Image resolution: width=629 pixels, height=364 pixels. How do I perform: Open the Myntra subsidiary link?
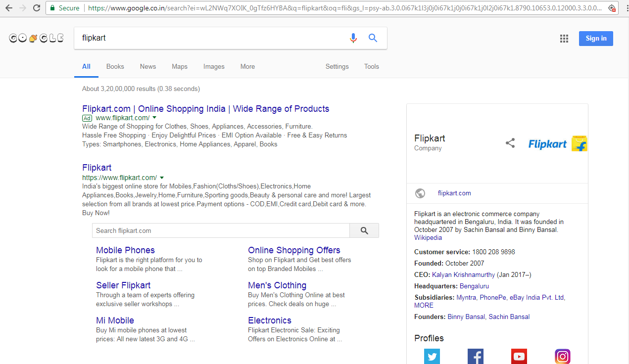pyautogui.click(x=466, y=298)
